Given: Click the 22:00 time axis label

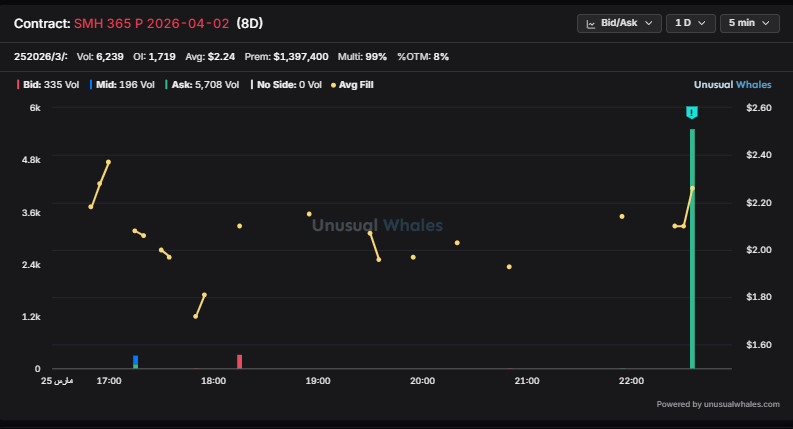Looking at the screenshot, I should 631,381.
